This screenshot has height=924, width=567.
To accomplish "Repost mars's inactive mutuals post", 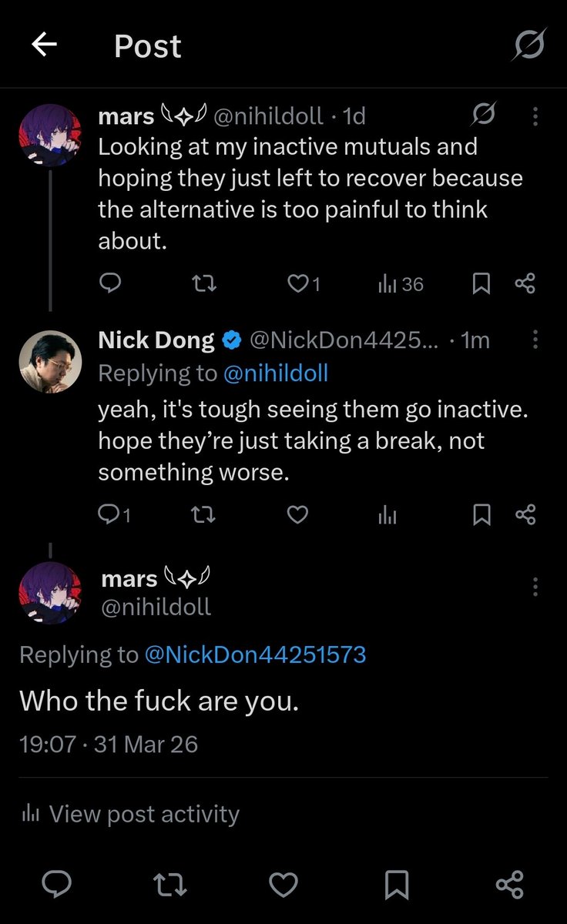I will (x=203, y=284).
